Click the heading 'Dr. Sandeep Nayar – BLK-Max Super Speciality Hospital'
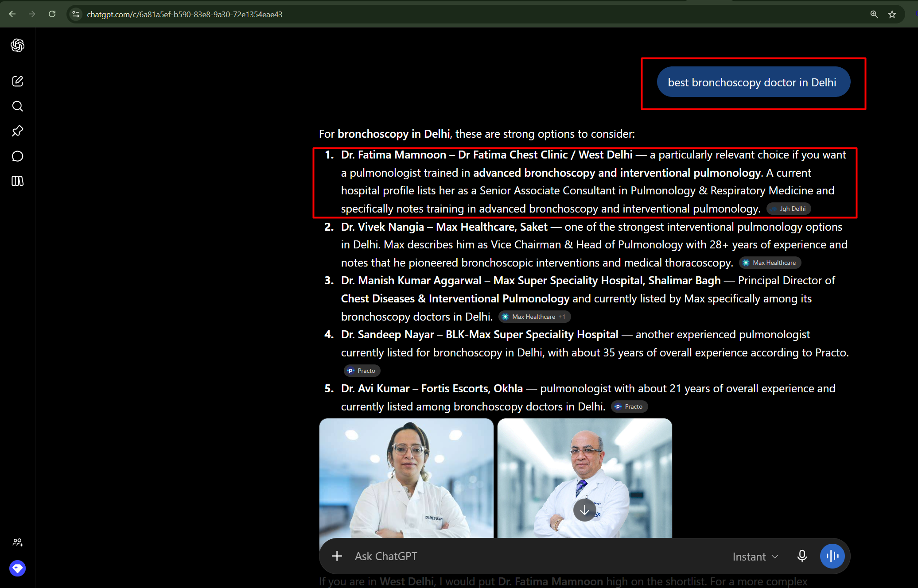The height and width of the screenshot is (588, 918). pyautogui.click(x=479, y=334)
